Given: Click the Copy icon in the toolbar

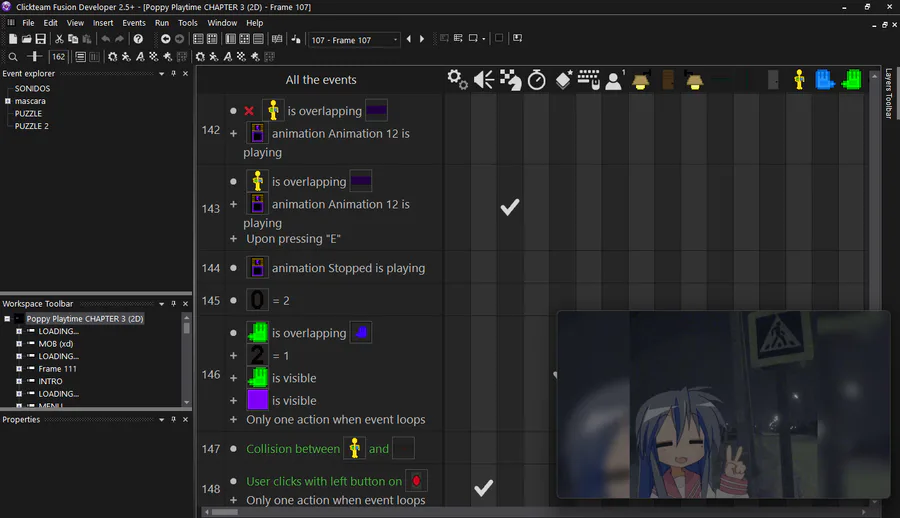Looking at the screenshot, I should coord(73,39).
